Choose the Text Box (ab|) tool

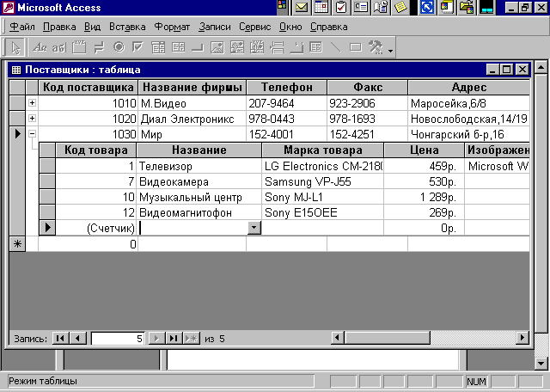coord(59,47)
